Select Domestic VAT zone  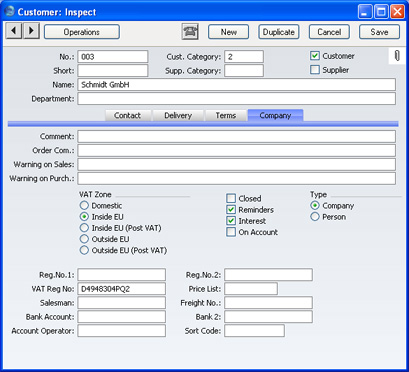[x=84, y=205]
